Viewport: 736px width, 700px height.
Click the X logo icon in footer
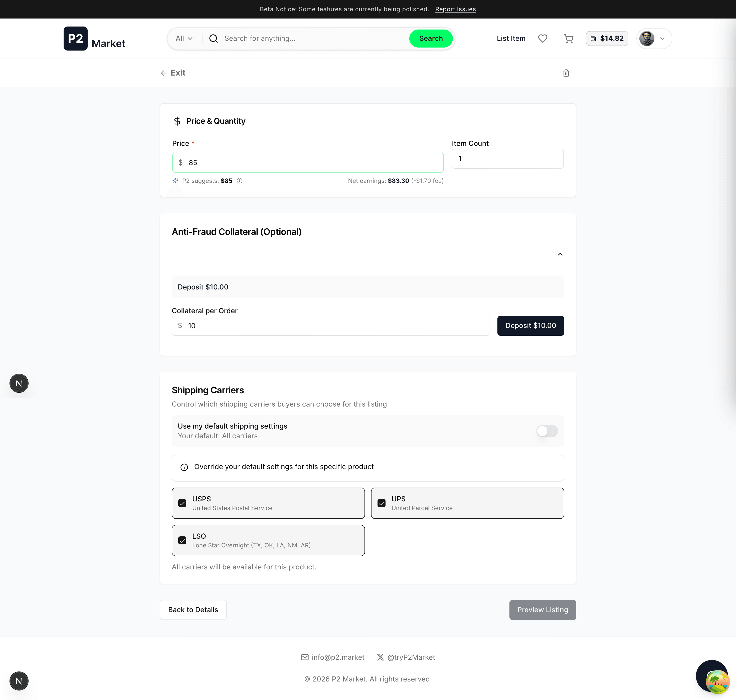click(x=380, y=657)
